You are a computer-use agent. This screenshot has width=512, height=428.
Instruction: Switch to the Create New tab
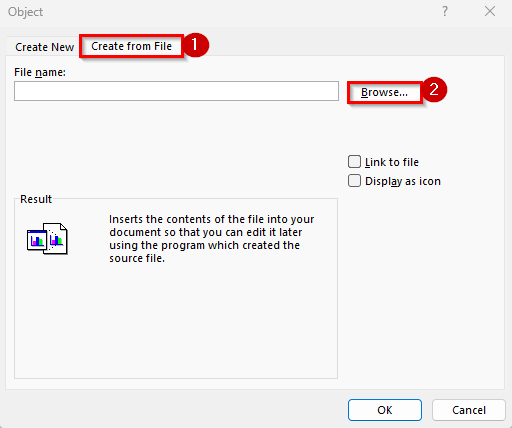coord(44,47)
